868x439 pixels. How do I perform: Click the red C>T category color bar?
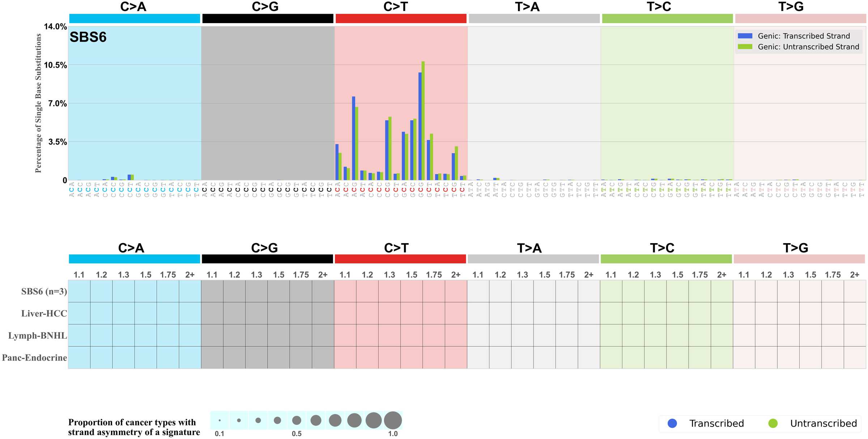point(401,17)
